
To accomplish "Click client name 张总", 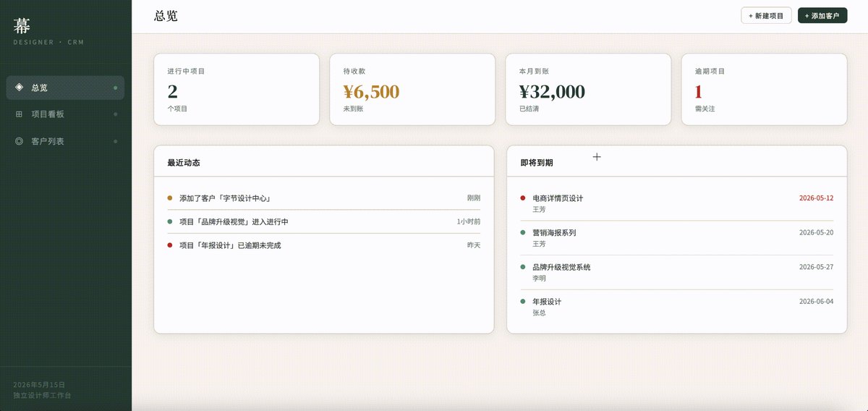I will 539,313.
